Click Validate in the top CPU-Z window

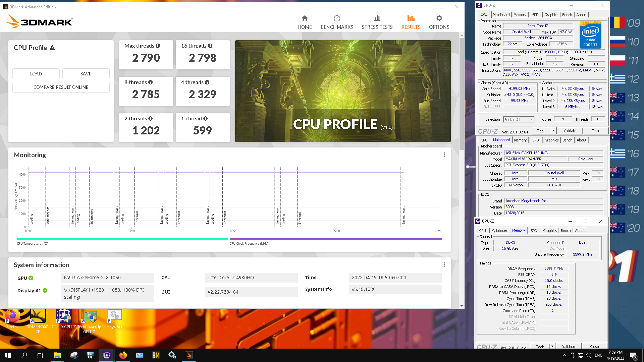(x=570, y=131)
